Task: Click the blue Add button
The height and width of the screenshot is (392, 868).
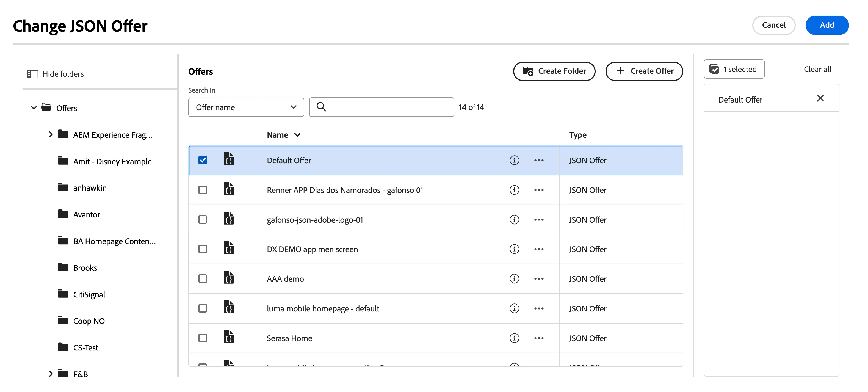Action: 827,25
